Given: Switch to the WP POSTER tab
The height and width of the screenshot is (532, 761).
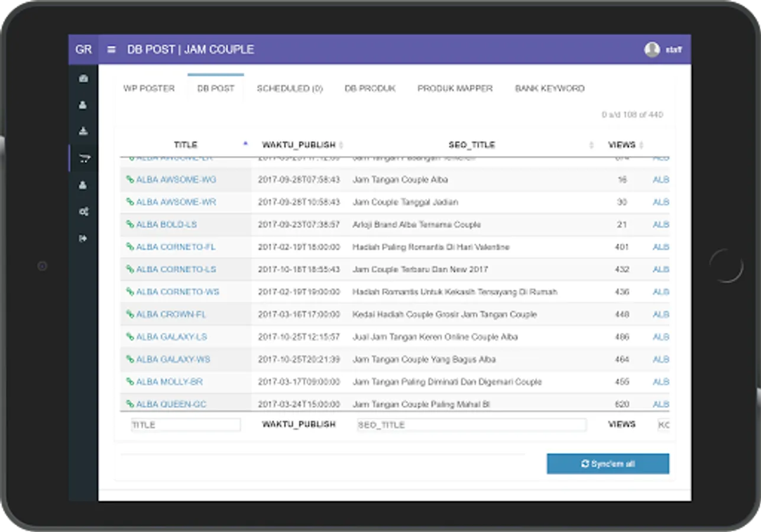Looking at the screenshot, I should [x=149, y=88].
